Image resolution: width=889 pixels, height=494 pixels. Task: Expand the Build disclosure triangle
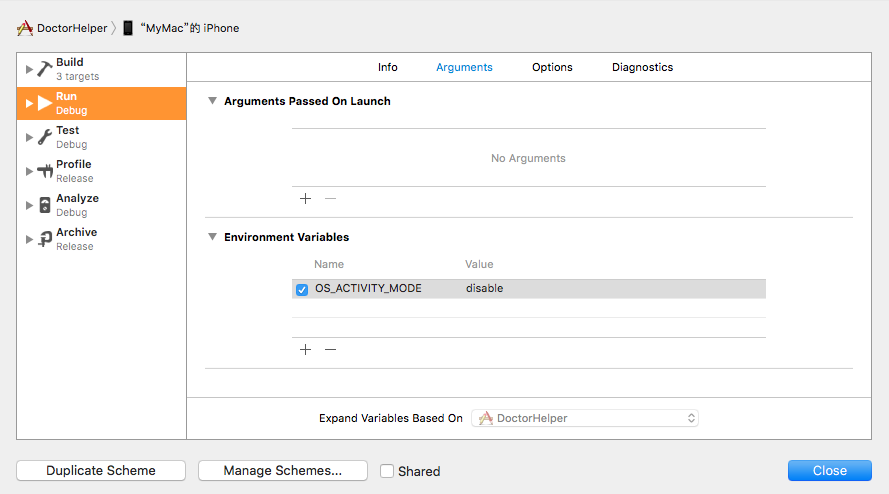point(29,69)
